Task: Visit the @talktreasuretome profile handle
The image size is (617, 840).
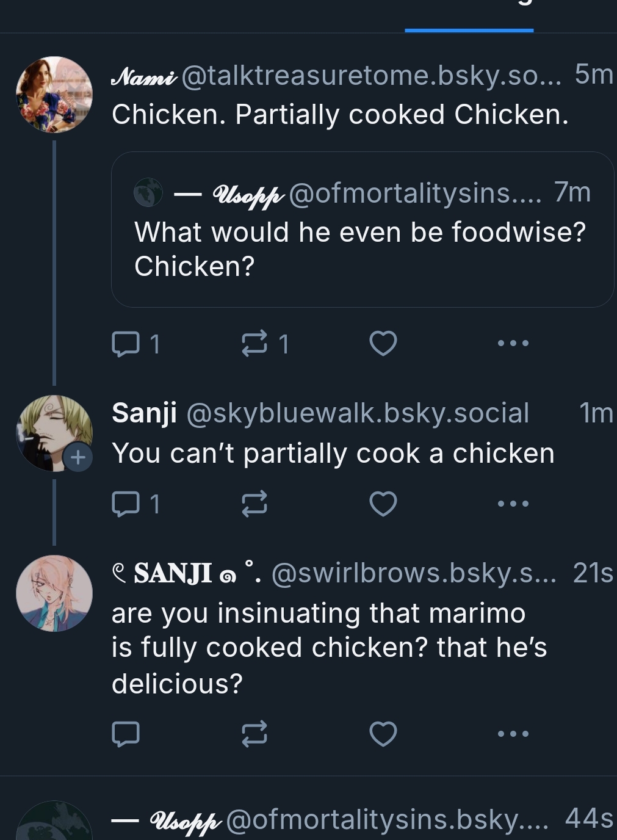Action: click(371, 75)
